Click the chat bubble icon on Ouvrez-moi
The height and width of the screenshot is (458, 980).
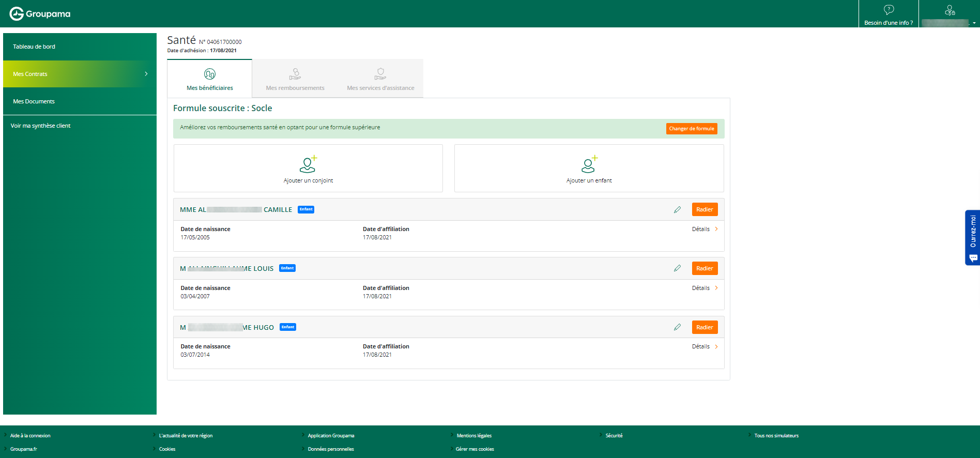click(973, 257)
